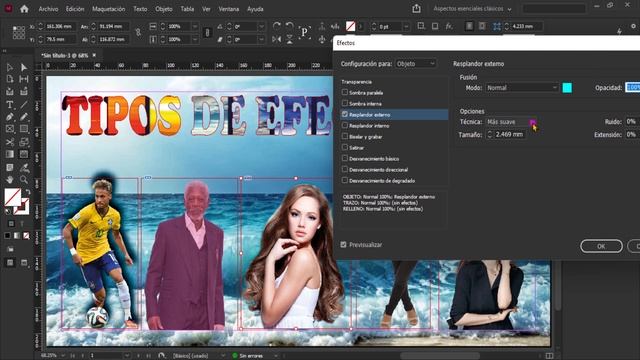Enable Satinar checkbox

click(345, 147)
